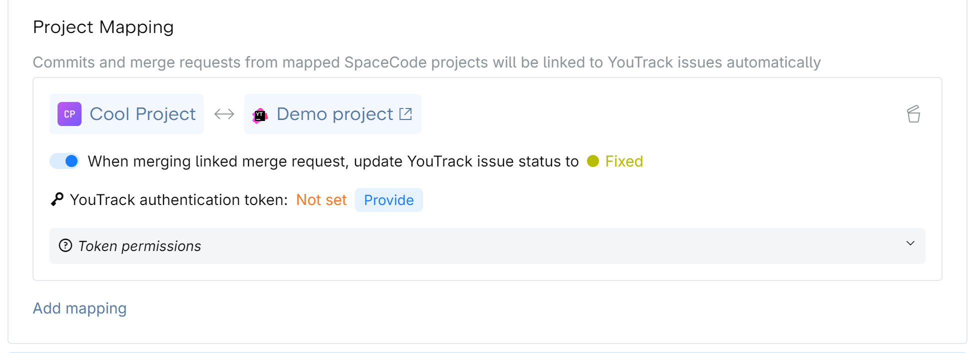Click the Not set token status text
This screenshot has height=353, width=980.
click(x=321, y=199)
